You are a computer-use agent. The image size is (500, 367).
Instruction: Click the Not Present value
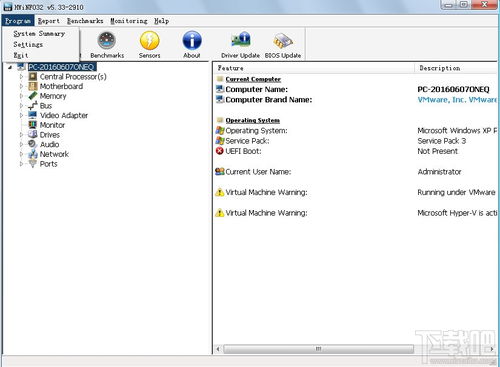pyautogui.click(x=437, y=151)
